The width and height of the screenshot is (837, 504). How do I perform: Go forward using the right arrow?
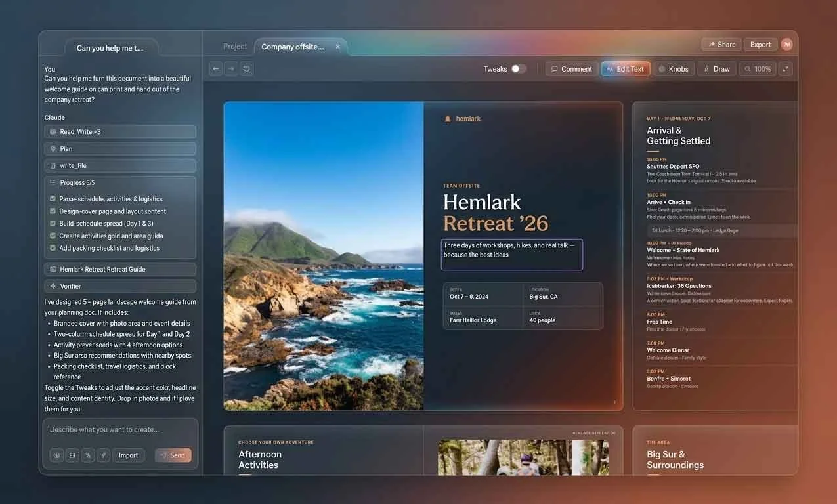click(x=231, y=68)
